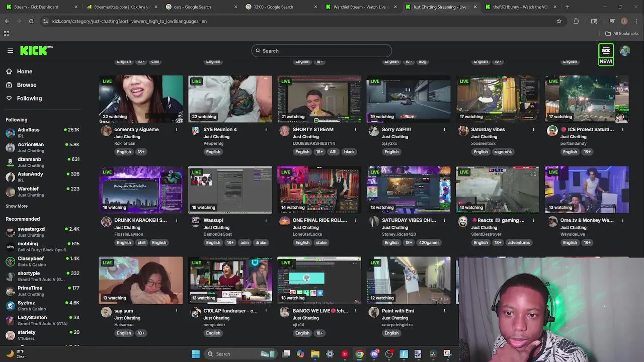Open options menu for DRUNK KARAOKE stream

point(177,220)
